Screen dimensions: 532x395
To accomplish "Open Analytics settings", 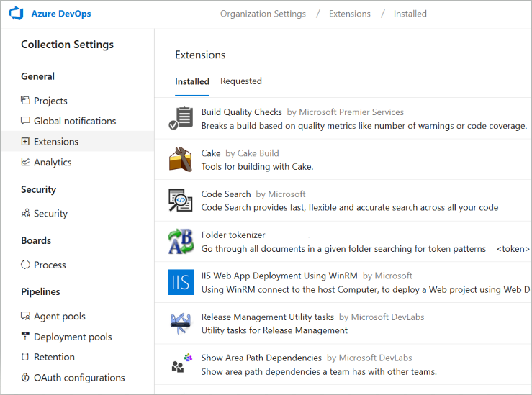I will click(x=53, y=163).
